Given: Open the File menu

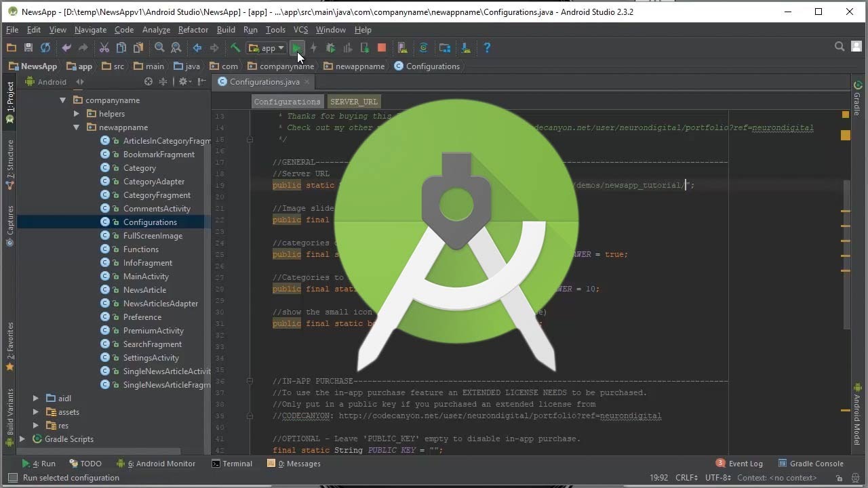Looking at the screenshot, I should [12, 30].
